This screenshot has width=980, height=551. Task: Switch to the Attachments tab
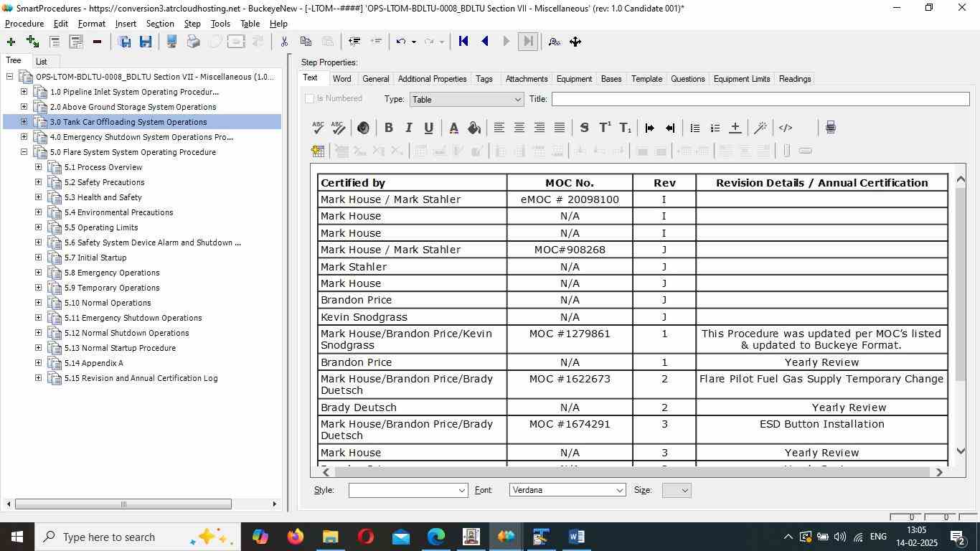527,79
